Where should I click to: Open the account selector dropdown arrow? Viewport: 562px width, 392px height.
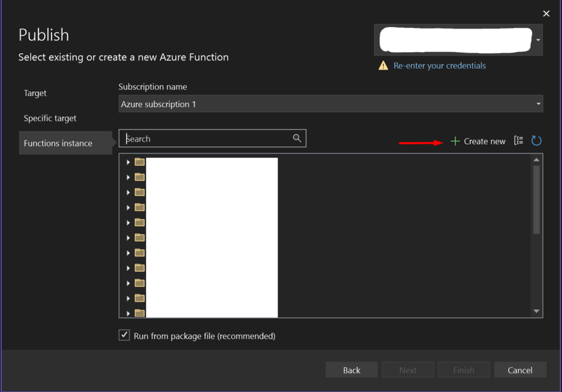pos(538,40)
